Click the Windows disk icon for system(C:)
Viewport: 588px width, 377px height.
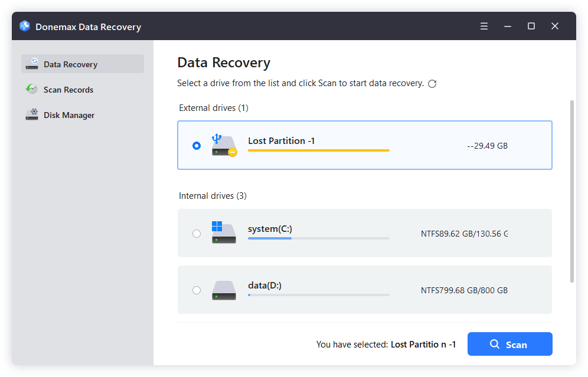click(x=224, y=233)
